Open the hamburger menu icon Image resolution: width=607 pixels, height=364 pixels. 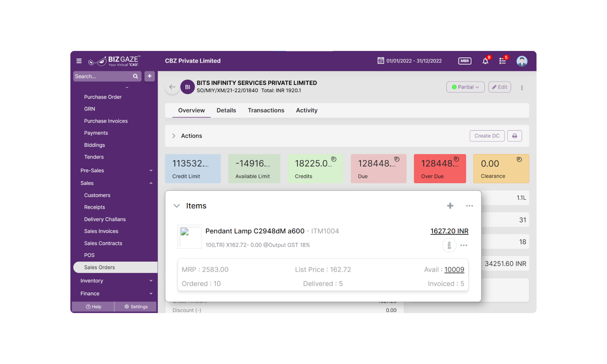[79, 61]
